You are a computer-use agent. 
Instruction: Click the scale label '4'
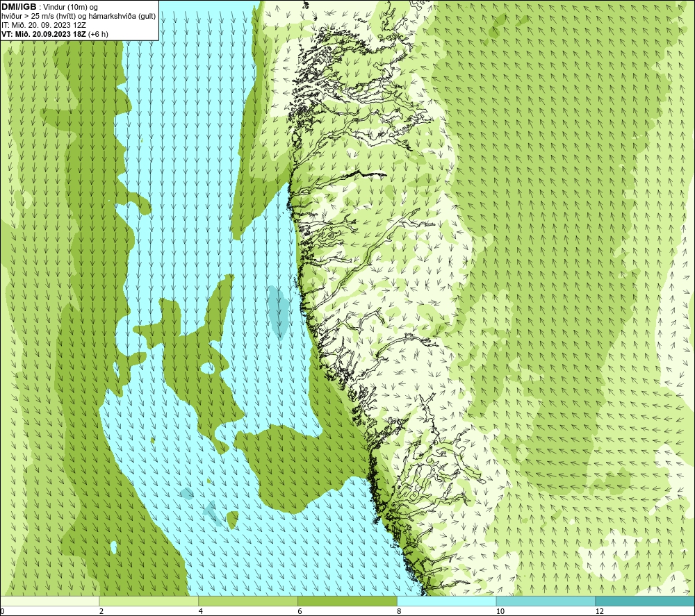201,611
